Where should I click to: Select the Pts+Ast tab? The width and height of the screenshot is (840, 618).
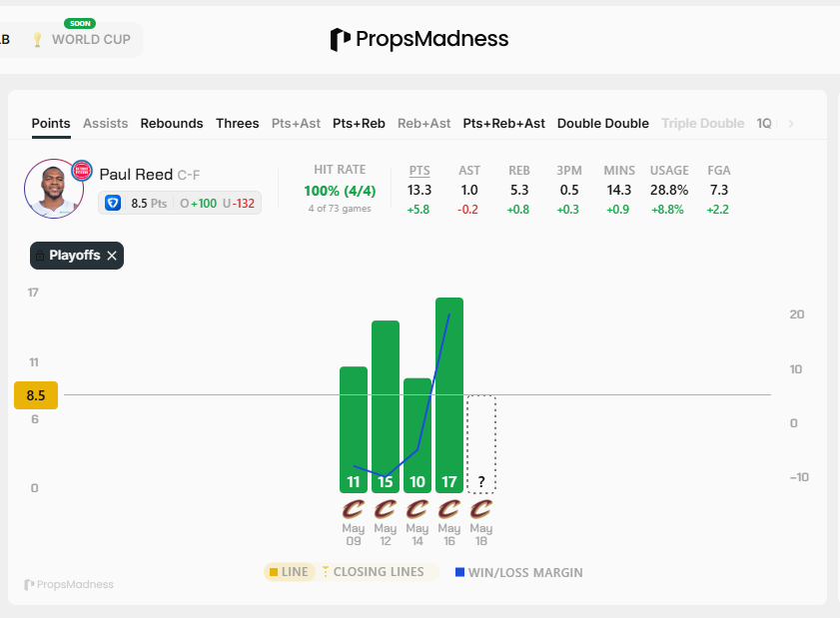point(296,123)
